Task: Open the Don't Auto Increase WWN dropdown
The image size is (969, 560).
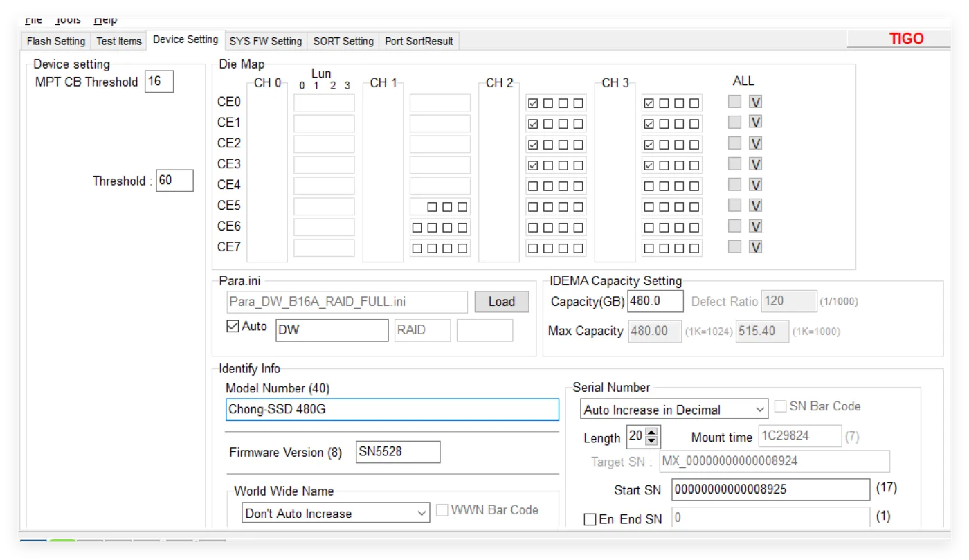Action: pos(336,513)
